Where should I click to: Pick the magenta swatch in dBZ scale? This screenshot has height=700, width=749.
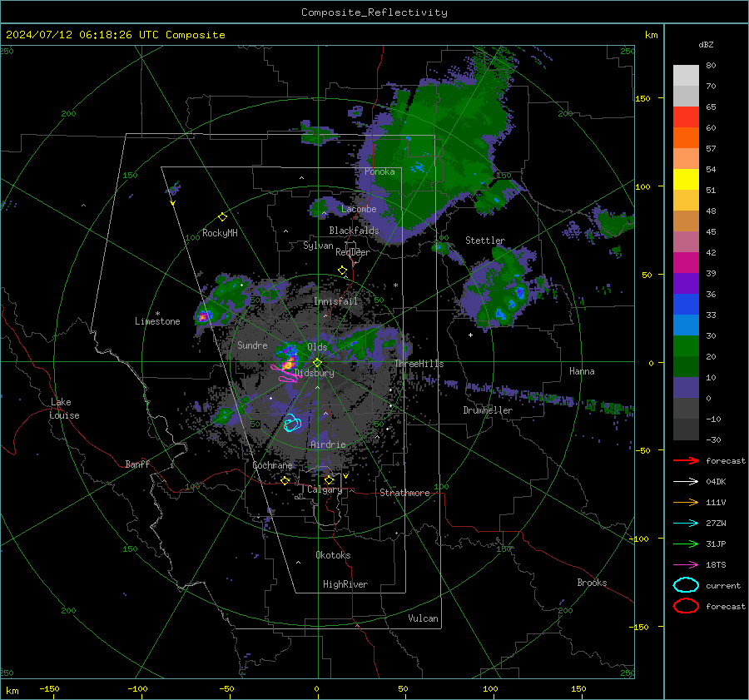[x=686, y=262]
